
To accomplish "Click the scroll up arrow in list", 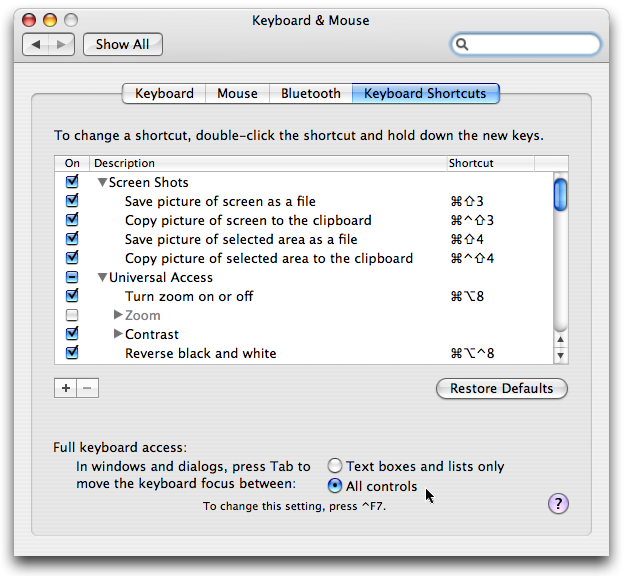I will 560,338.
